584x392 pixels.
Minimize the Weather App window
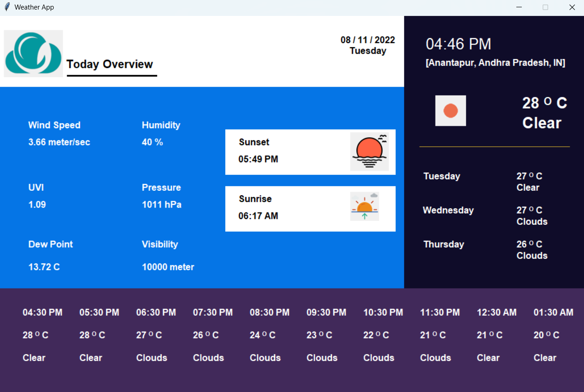[x=519, y=7]
